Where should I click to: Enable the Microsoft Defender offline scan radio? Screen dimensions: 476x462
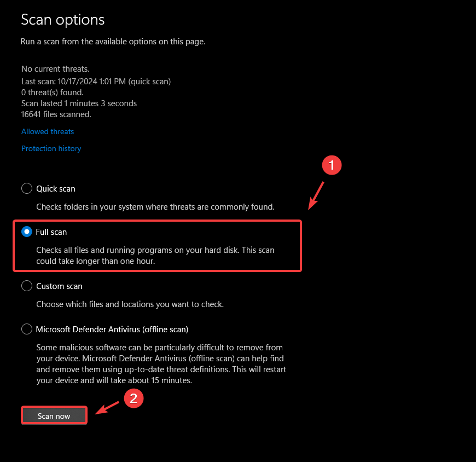(27, 330)
